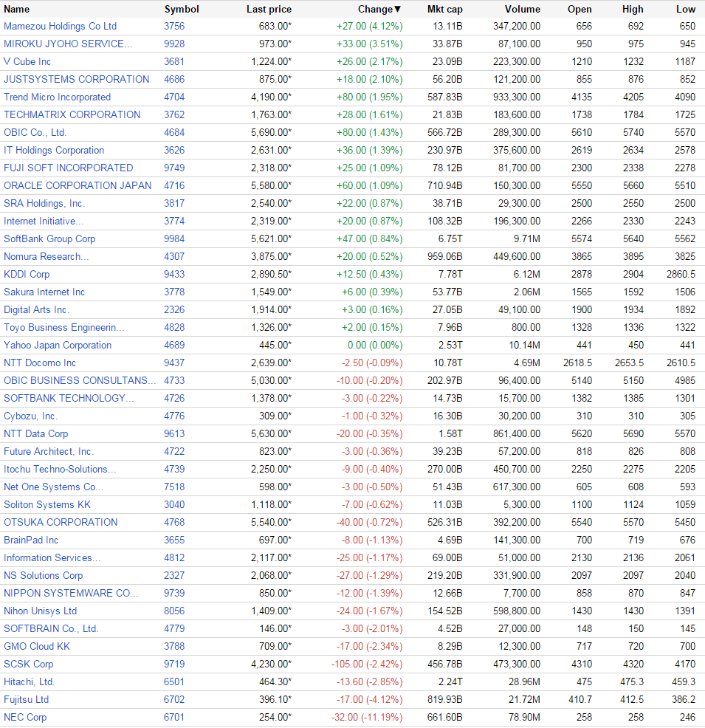Open Mamezou Holdings Co Ltd link

click(61, 27)
